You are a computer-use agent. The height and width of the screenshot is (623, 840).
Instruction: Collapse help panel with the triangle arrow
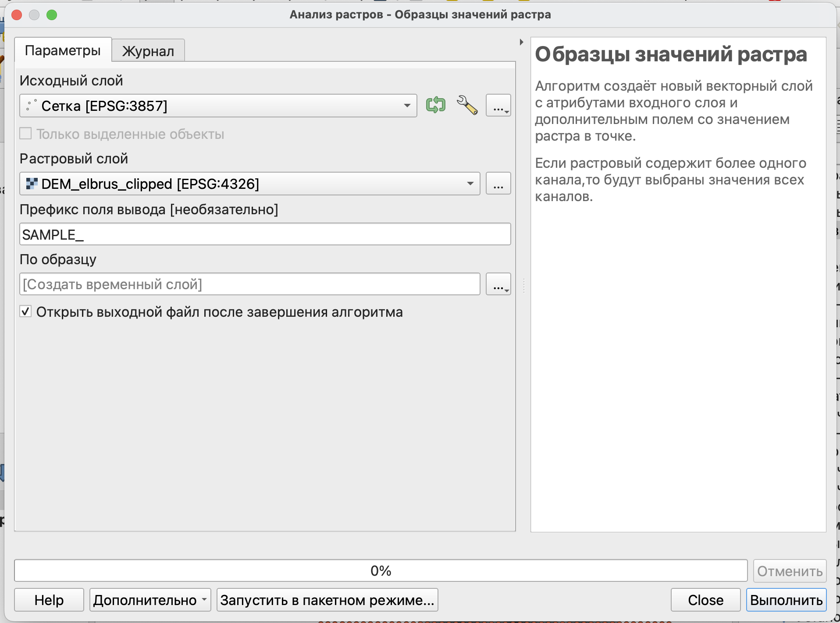521,42
